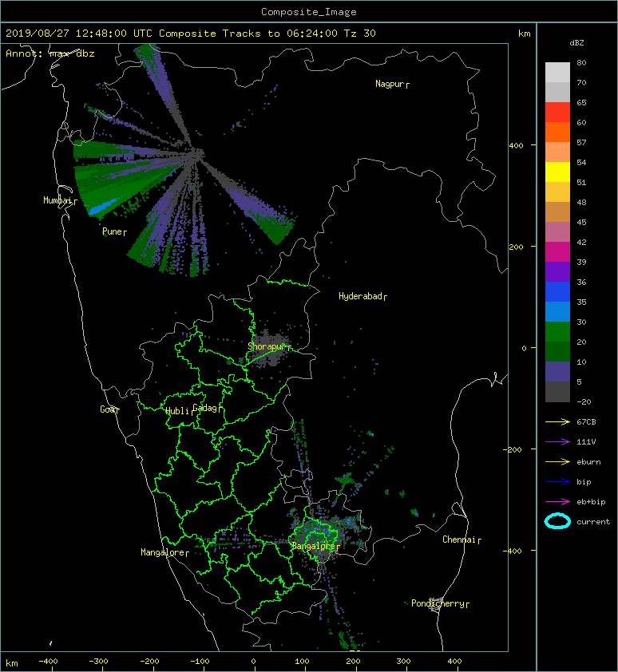
Task: Select the Shorapur radar site label
Action: click(x=267, y=346)
